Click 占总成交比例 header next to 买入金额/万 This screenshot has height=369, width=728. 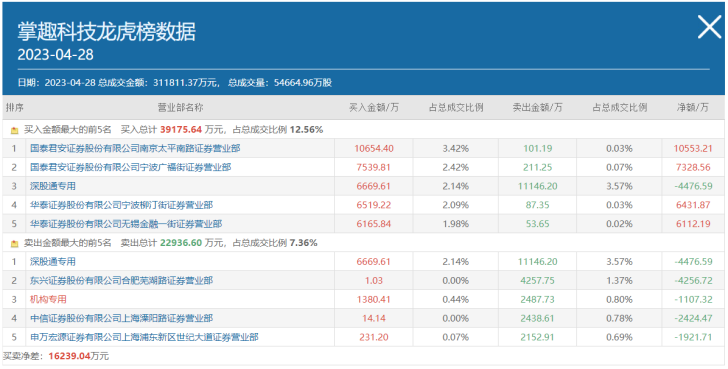455,108
